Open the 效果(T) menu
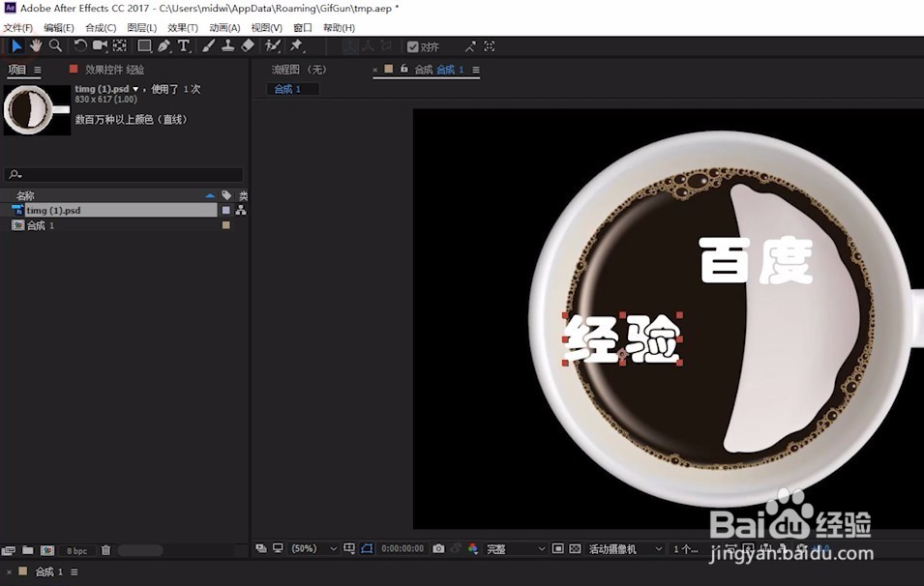Screen dimensions: 924x586 click(183, 28)
